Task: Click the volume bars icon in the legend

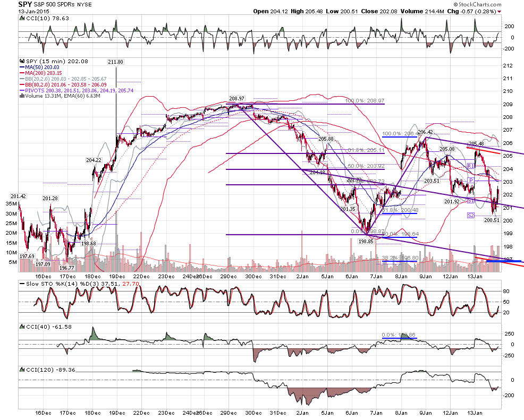Action: coord(22,96)
